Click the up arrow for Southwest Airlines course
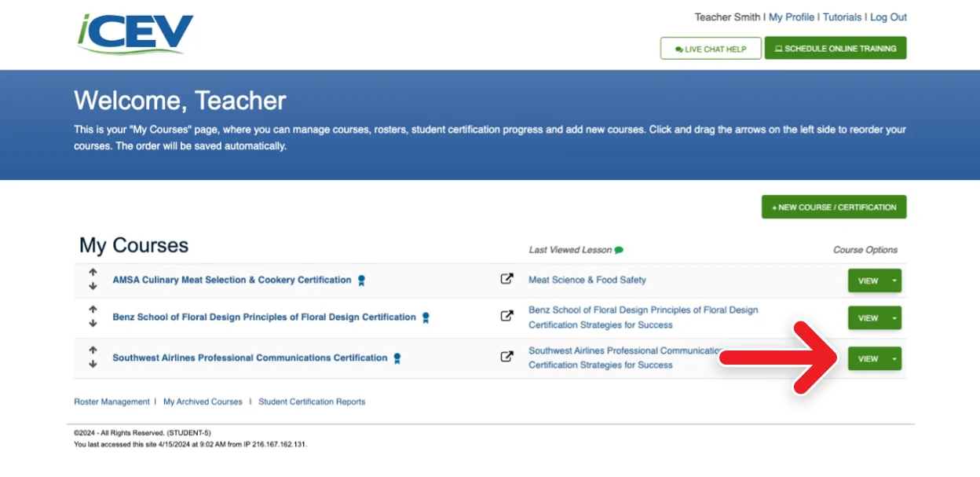This screenshot has width=980, height=477. [x=93, y=350]
